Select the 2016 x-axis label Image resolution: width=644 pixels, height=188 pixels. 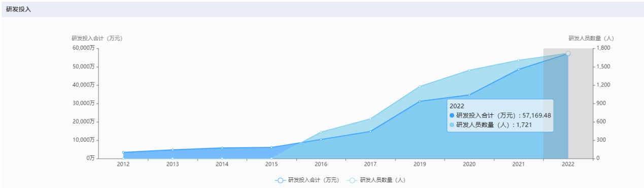(321, 164)
